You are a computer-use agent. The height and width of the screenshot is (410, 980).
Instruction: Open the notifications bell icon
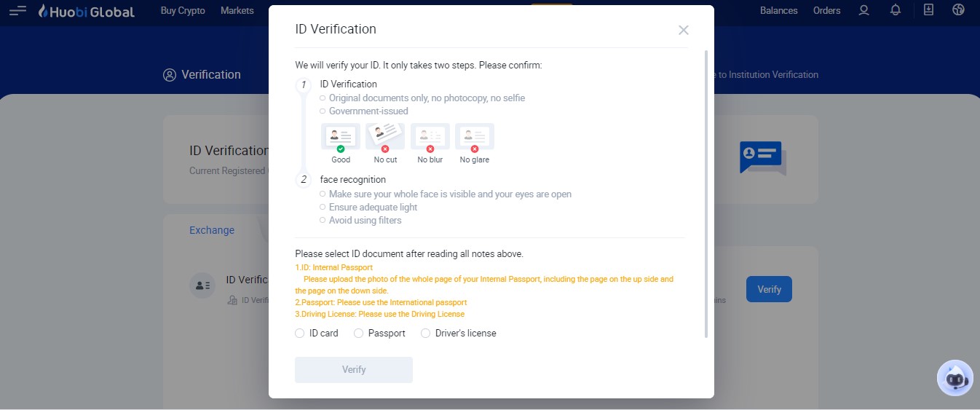click(896, 10)
